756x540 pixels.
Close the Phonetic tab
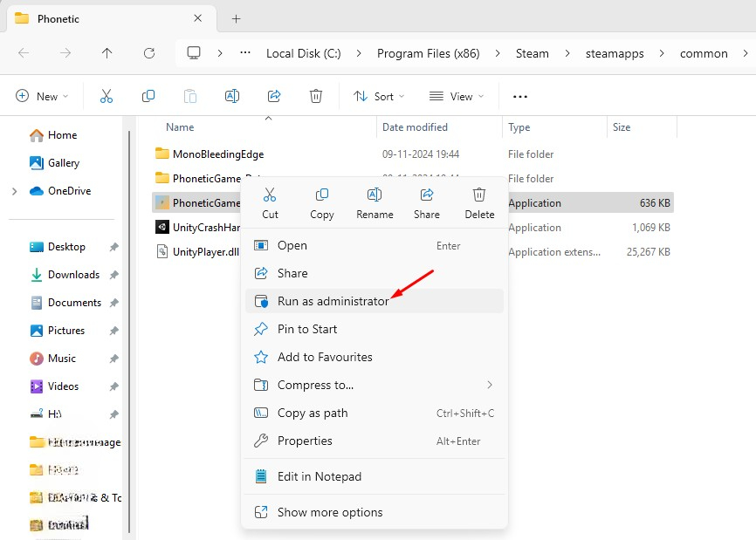[197, 18]
